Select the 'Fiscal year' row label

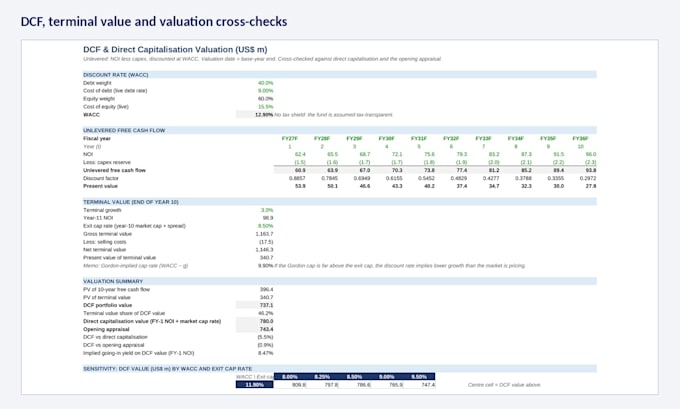[97, 138]
